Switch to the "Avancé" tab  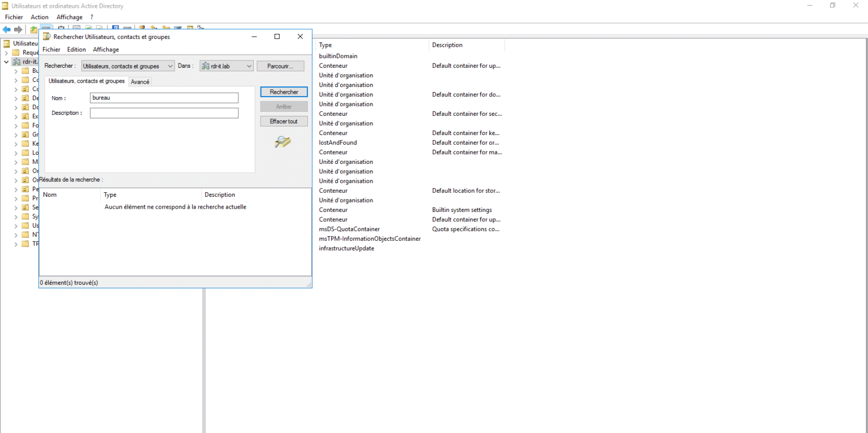point(140,81)
